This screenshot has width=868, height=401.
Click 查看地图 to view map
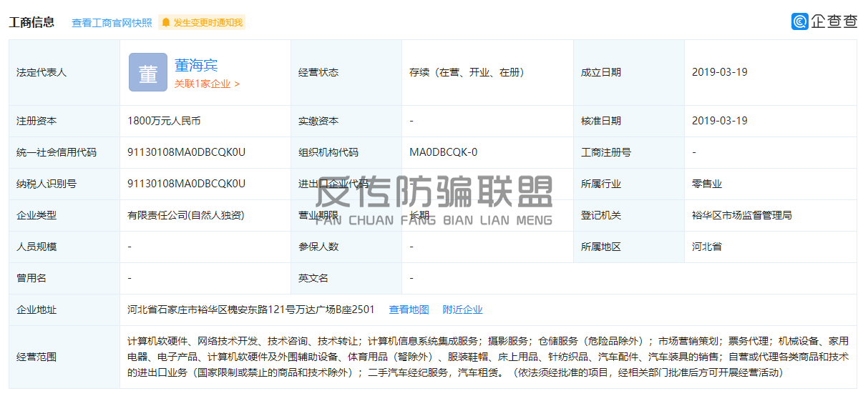click(x=409, y=310)
